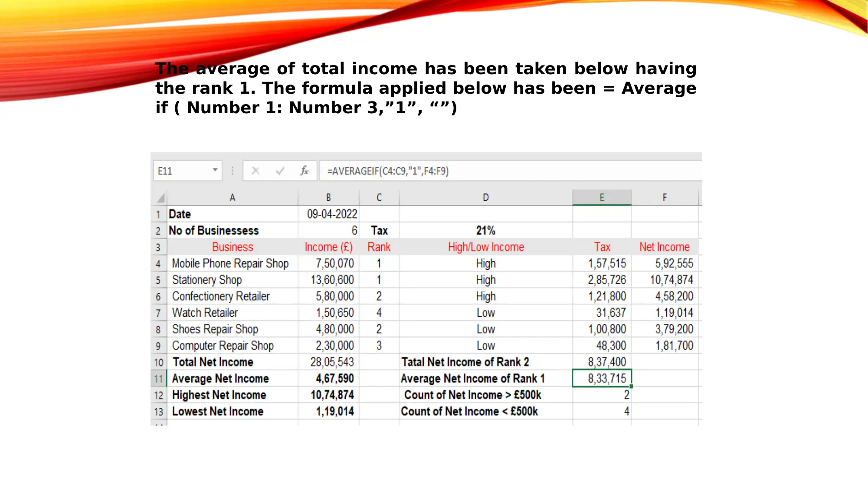
Task: Expand column A to show full business names
Action: tap(298, 197)
